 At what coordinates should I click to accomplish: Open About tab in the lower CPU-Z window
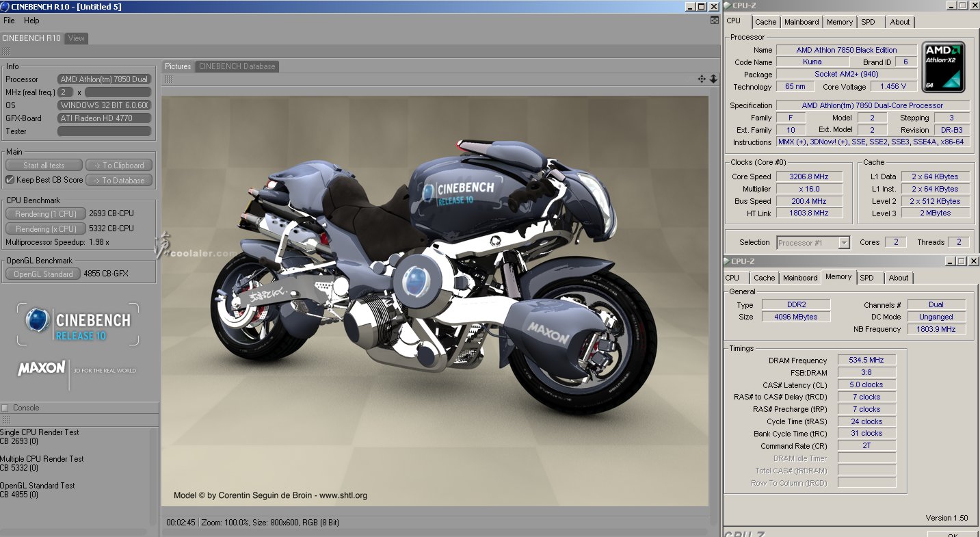(x=899, y=278)
